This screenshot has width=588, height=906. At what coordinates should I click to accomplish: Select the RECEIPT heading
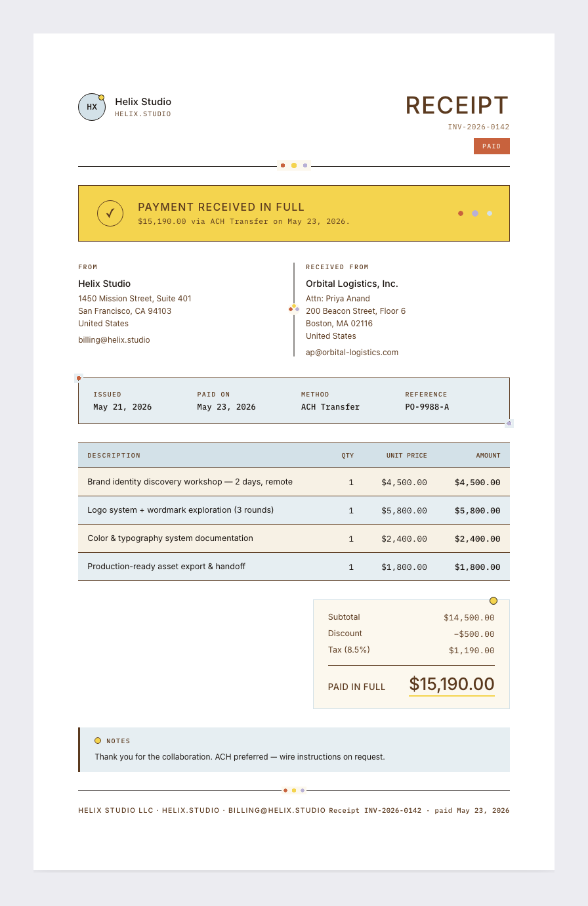point(457,106)
